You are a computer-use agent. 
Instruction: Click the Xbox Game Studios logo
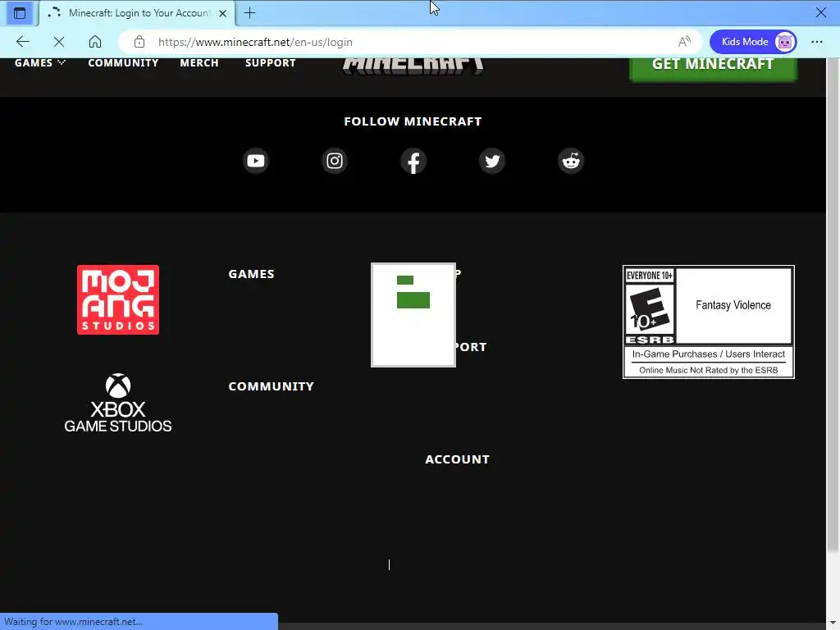pyautogui.click(x=118, y=403)
